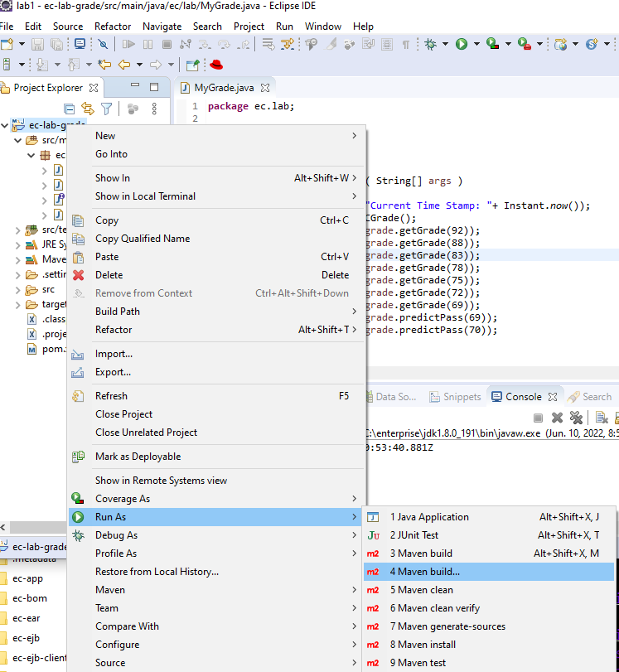
Task: Select '4 Maven build...' in Run As submenu
Action: (489, 572)
